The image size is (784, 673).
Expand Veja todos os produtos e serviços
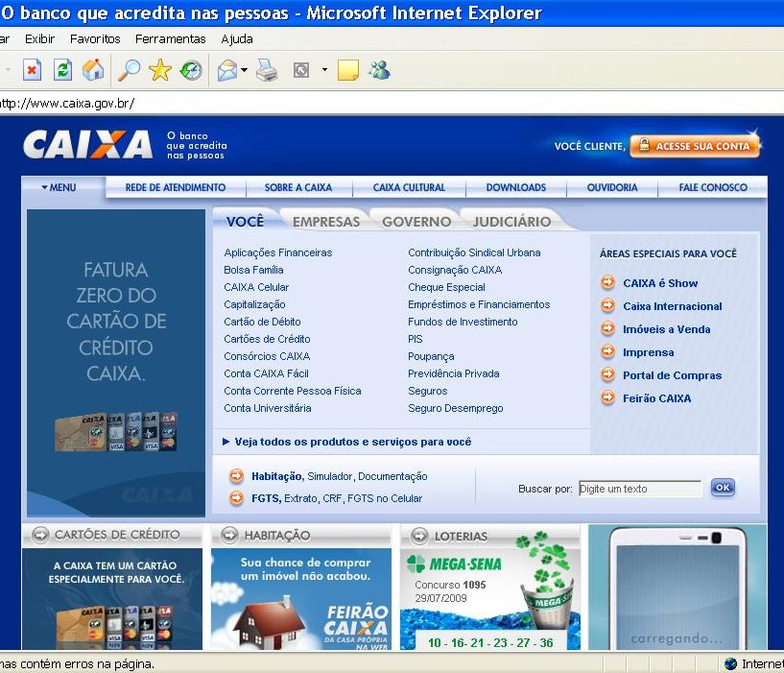pyautogui.click(x=347, y=442)
